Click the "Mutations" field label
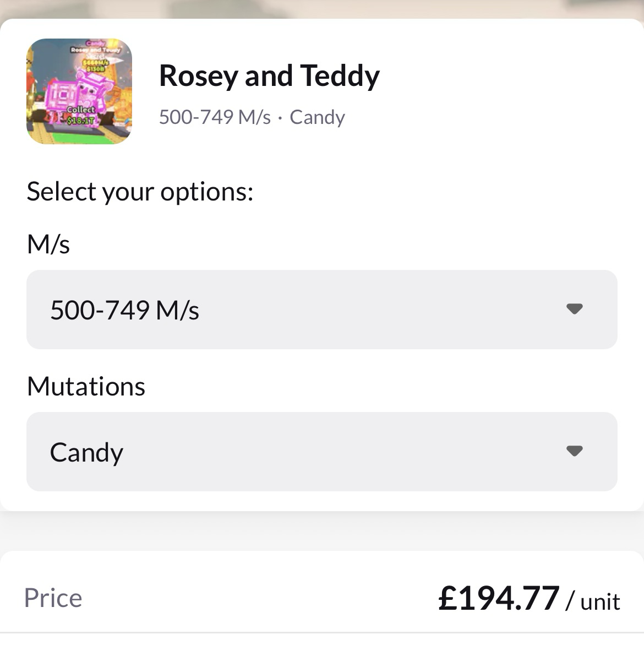Screen dimensions: 644x645 [x=86, y=386]
